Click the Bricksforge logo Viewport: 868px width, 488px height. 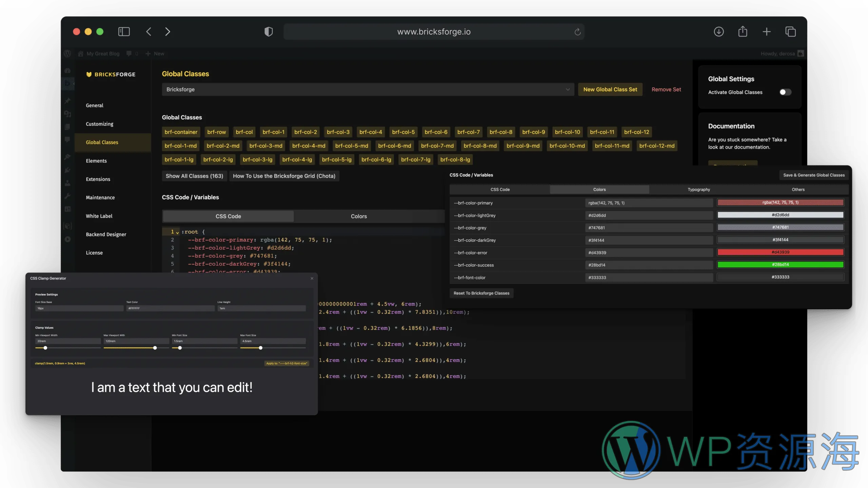point(111,74)
